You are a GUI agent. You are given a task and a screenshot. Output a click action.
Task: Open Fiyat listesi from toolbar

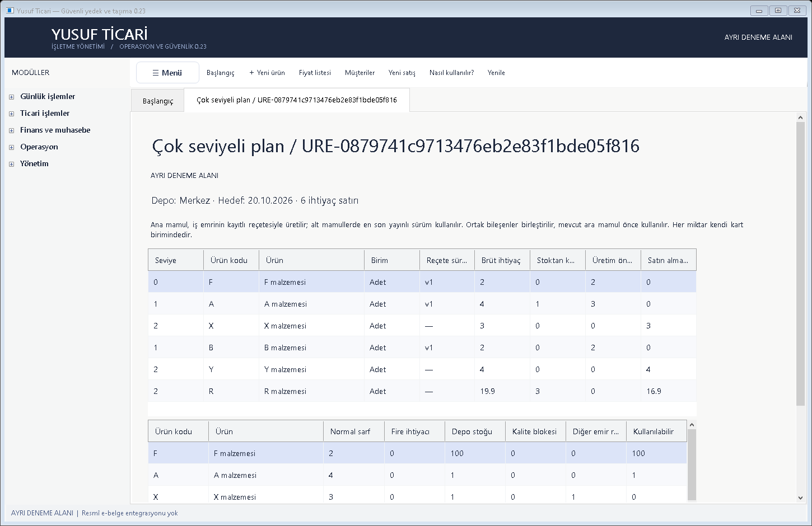tap(315, 73)
